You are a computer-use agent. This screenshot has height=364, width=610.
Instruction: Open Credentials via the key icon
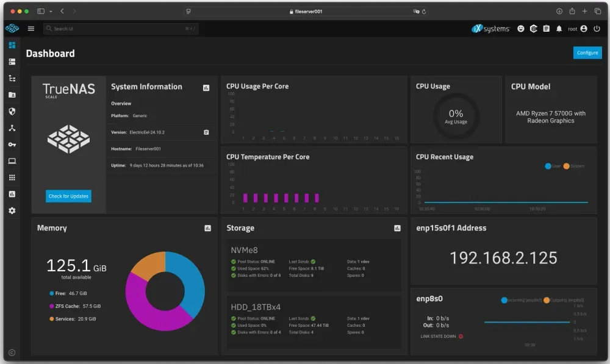(x=12, y=145)
